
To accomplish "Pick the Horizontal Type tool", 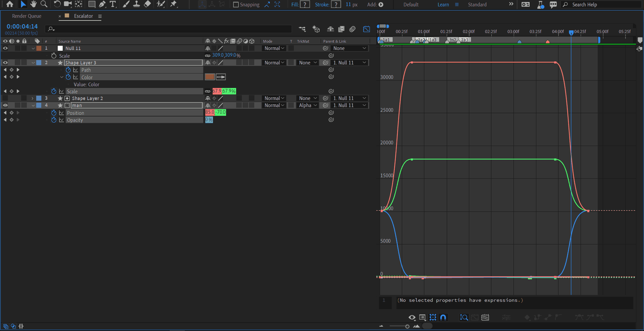I will pos(113,4).
